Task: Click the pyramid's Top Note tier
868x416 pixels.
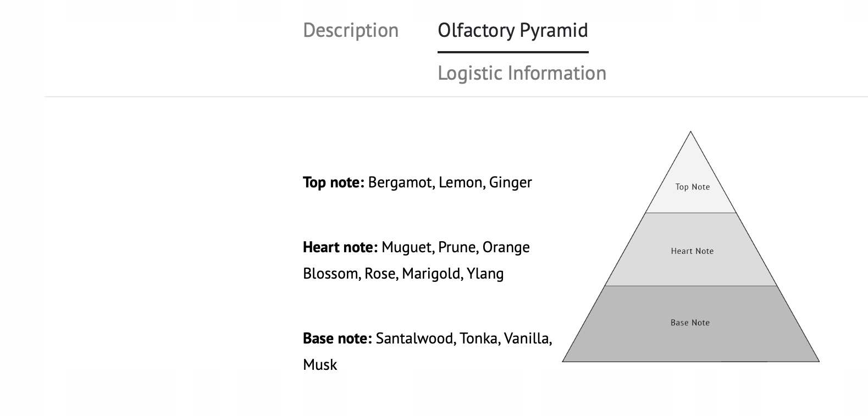Action: (692, 187)
